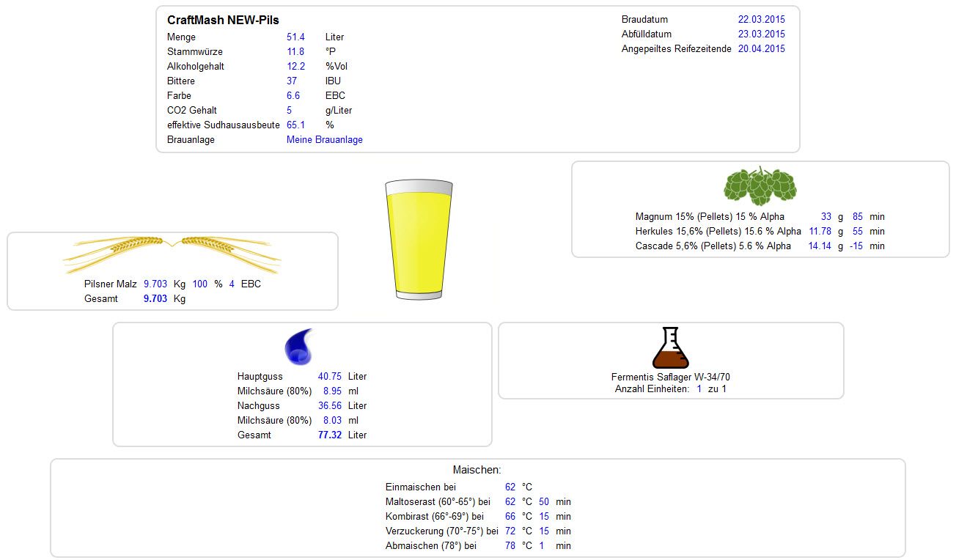Click the Stammwürze value 11.8
The image size is (956, 560).
[x=295, y=52]
